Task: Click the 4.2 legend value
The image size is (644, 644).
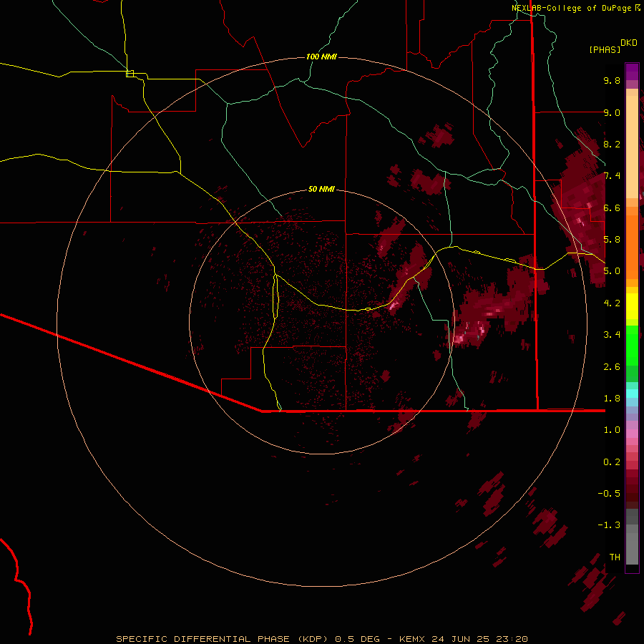Action: point(612,303)
